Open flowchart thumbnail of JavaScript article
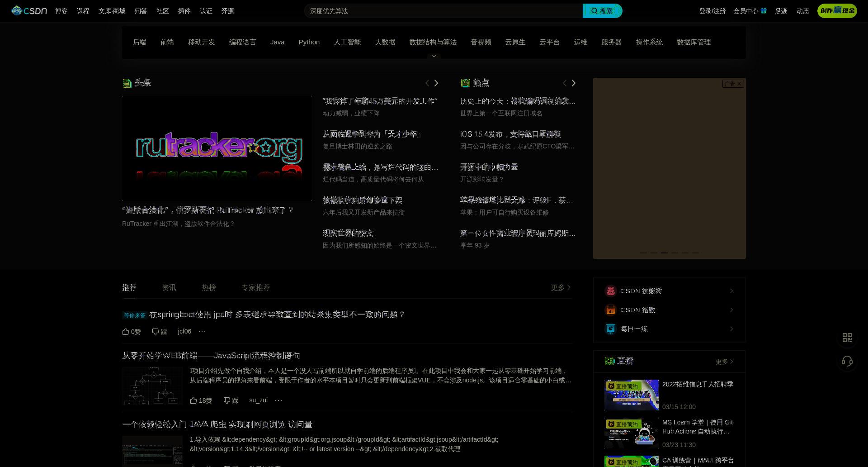This screenshot has width=868, height=467. 152,386
